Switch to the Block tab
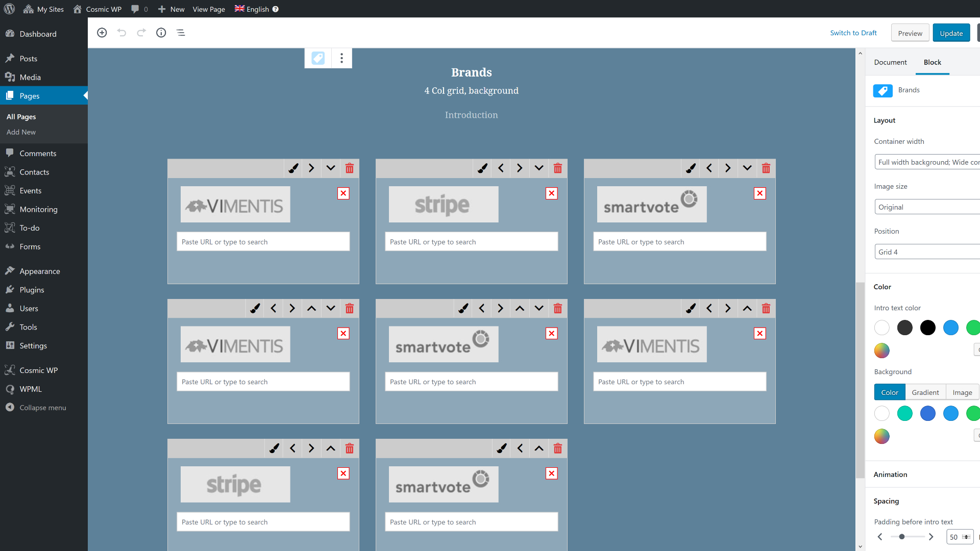The height and width of the screenshot is (551, 980). click(932, 62)
